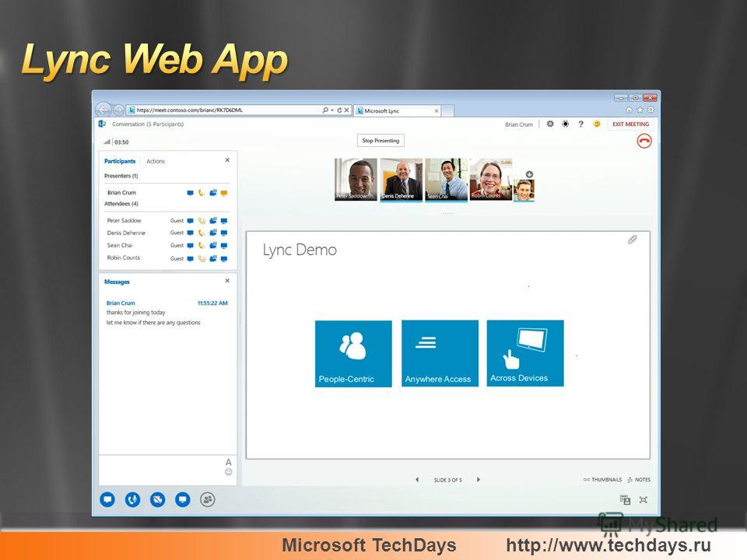The height and width of the screenshot is (560, 747).
Task: Click Denis Dehenne's phone audio icon
Action: point(202,233)
